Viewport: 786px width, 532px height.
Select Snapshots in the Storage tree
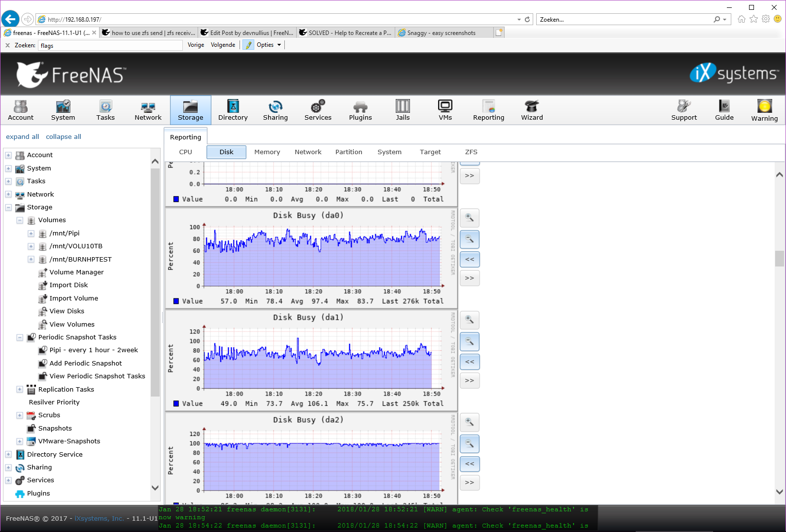(55, 429)
